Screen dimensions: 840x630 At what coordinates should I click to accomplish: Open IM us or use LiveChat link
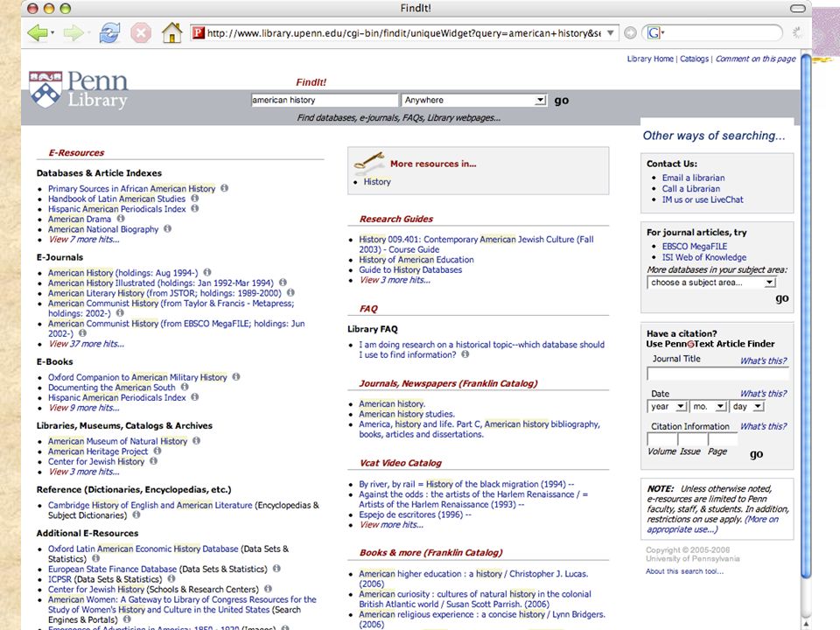tap(703, 199)
